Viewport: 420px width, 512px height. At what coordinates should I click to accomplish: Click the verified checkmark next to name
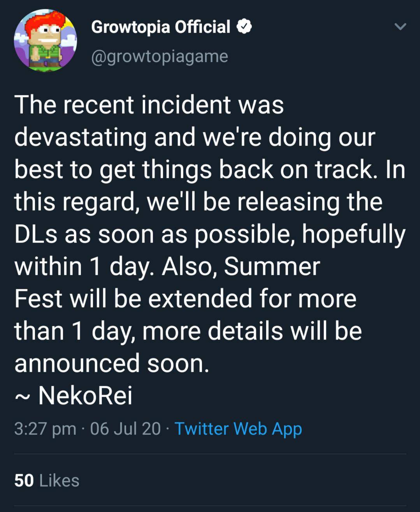245,25
